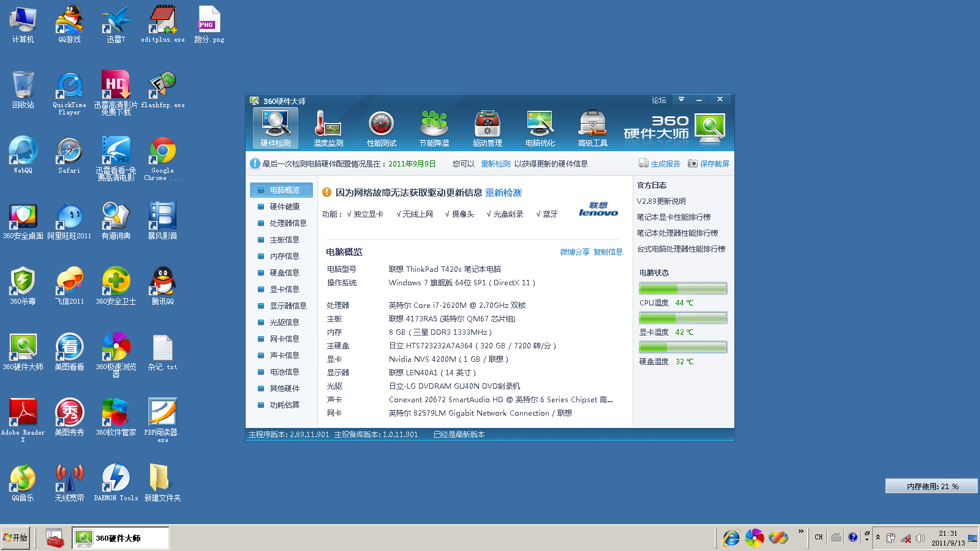Viewport: 980px width, 551px height.
Task: Select the Adobe Reader X desktop icon
Action: [23, 420]
